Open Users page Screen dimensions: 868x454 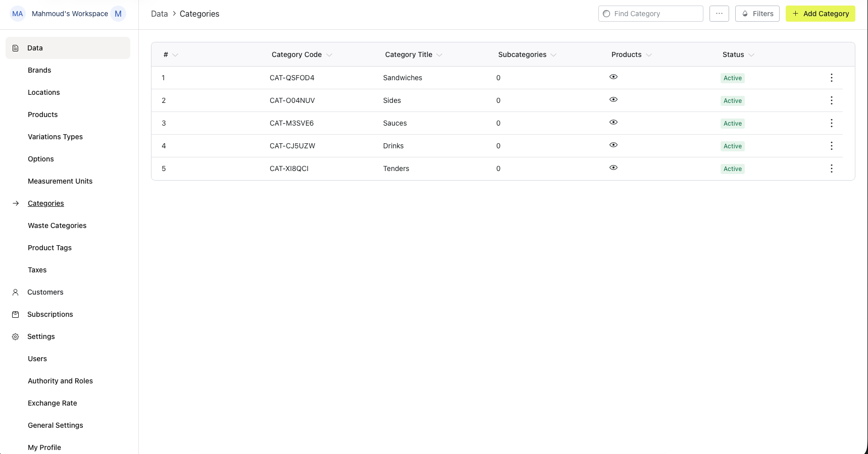(x=37, y=359)
